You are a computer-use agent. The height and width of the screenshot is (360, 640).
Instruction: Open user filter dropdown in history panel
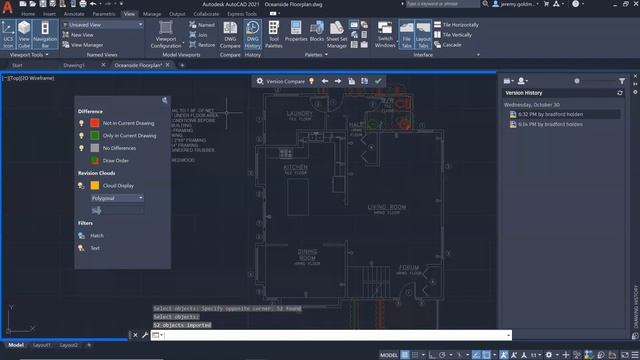click(522, 81)
